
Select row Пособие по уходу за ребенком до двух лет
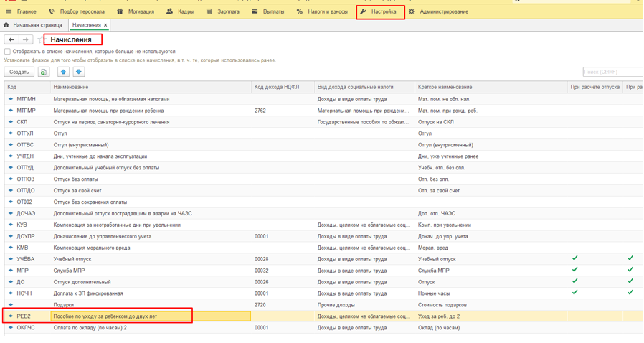(x=323, y=316)
